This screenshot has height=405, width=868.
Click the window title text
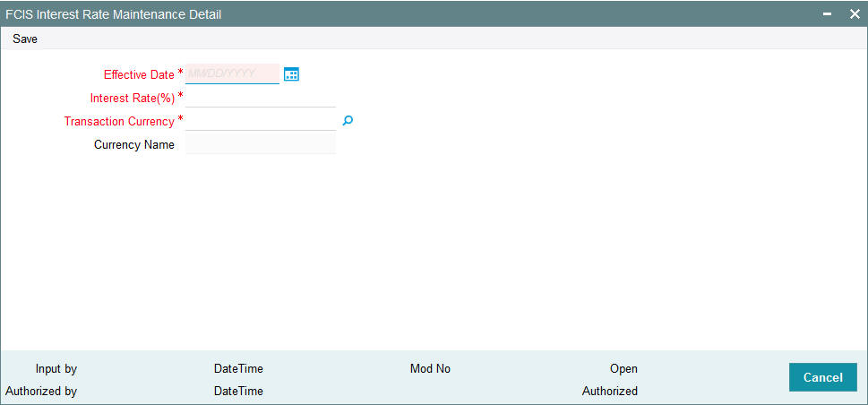(x=114, y=15)
